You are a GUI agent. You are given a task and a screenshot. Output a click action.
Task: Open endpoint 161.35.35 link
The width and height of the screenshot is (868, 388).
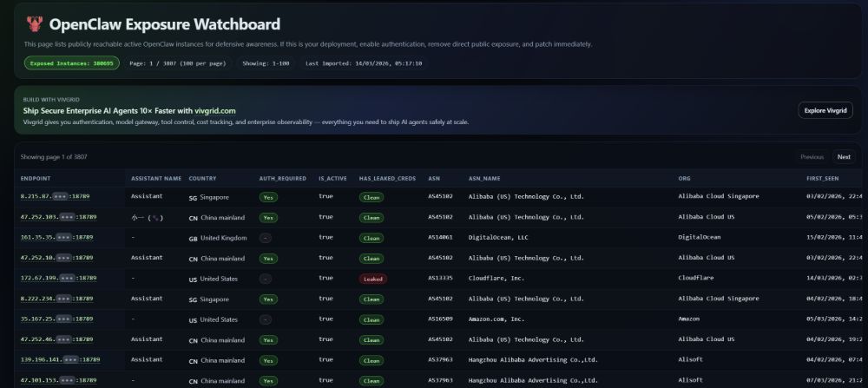pyautogui.click(x=56, y=238)
